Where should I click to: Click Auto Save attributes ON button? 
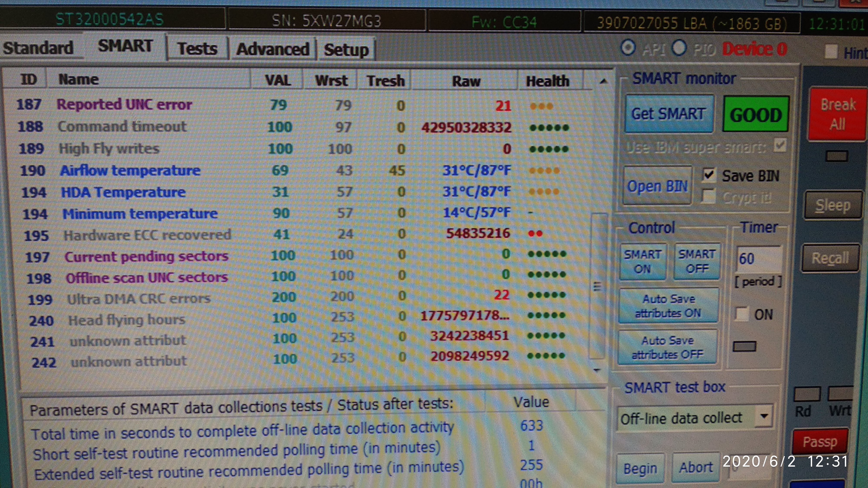[x=669, y=306]
